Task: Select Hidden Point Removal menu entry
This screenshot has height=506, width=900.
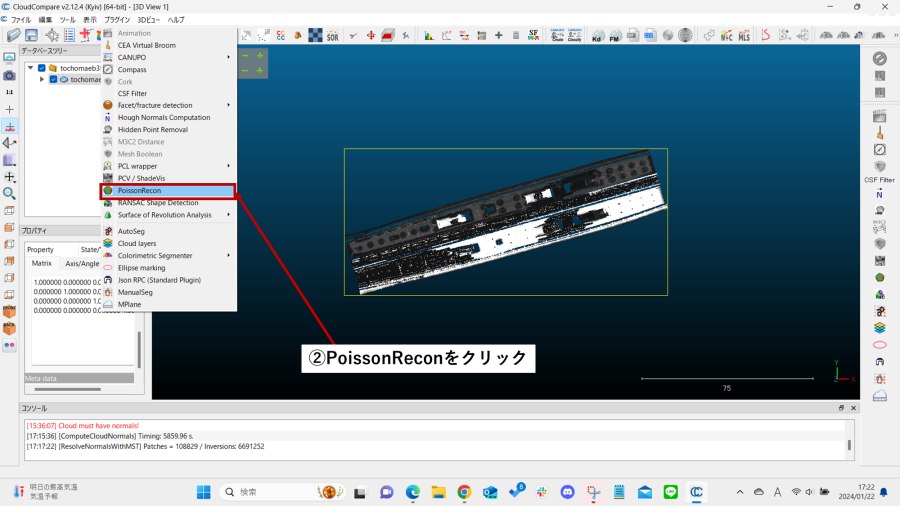Action: coord(168,130)
